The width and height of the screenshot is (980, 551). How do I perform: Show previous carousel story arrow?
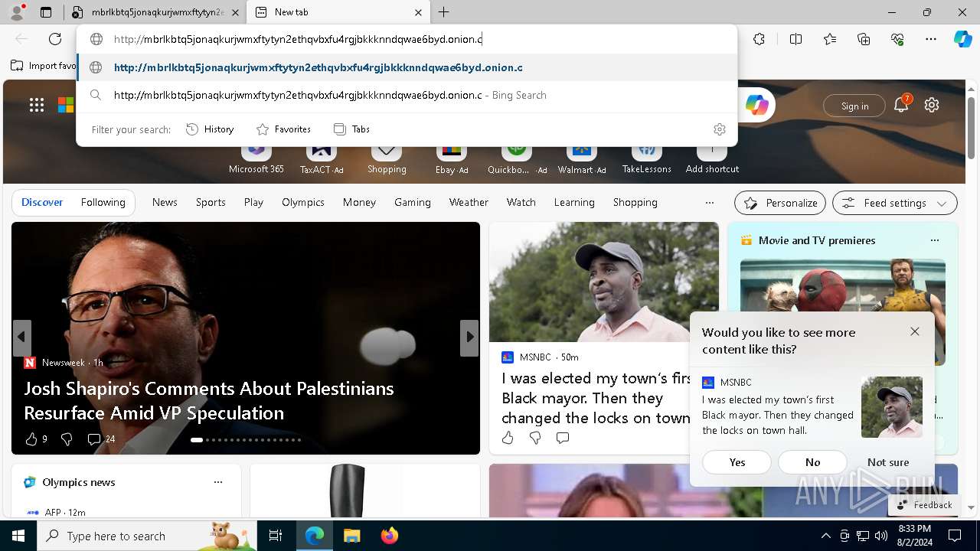pyautogui.click(x=21, y=337)
